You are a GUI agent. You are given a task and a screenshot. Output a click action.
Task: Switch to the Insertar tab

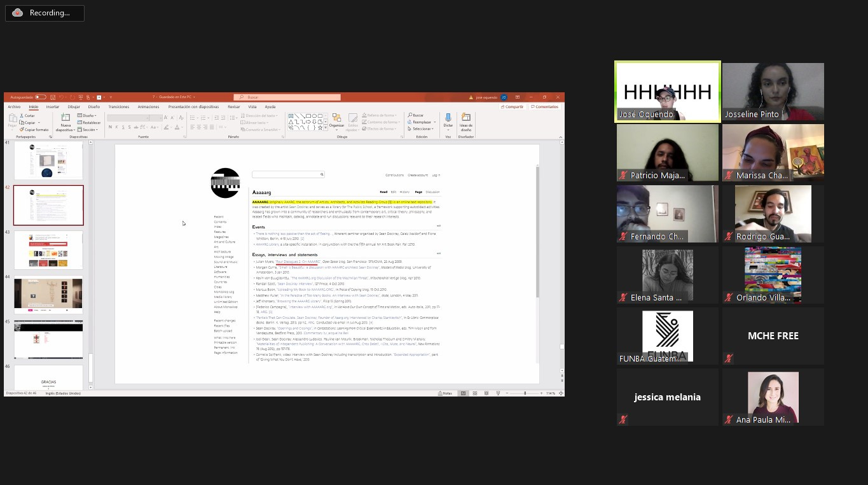52,107
